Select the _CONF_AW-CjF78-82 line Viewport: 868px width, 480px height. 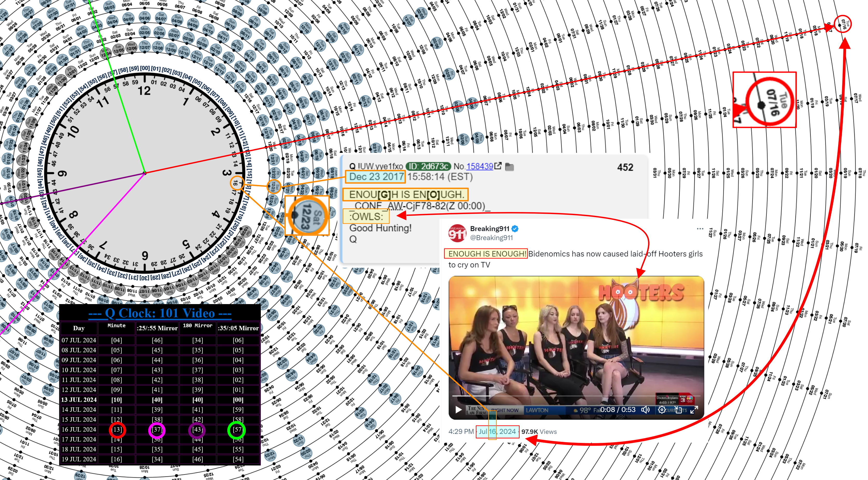[420, 206]
